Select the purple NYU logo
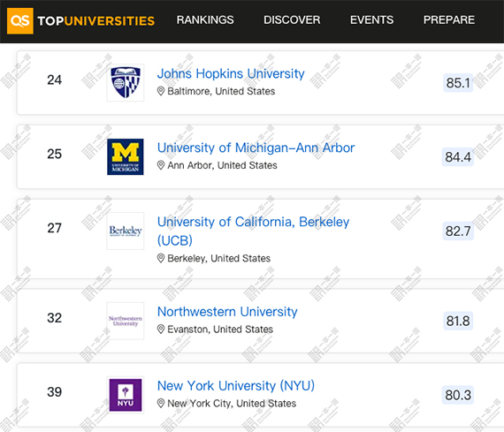504x432 pixels. [126, 395]
